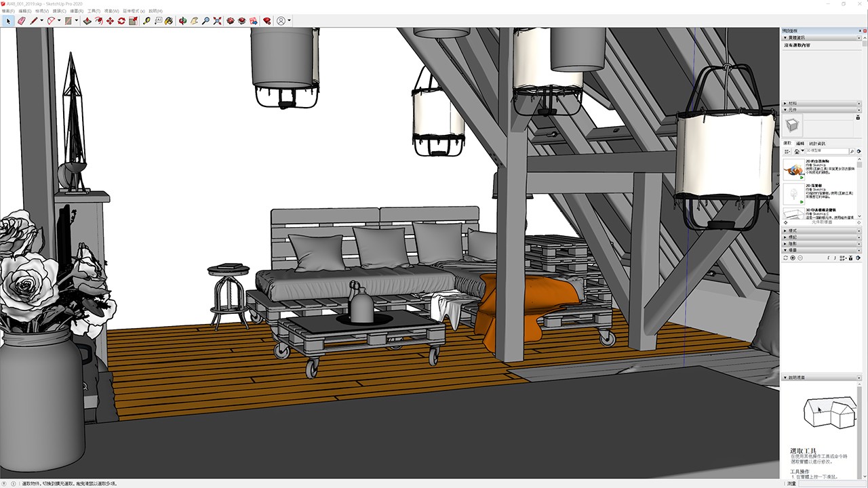Select the 2D woman component thumbnail
868x488 pixels.
[793, 169]
